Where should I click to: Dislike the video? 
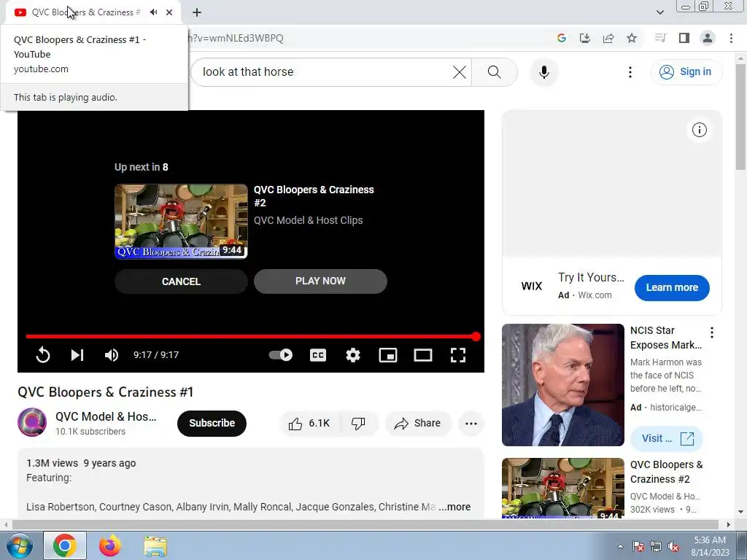tap(358, 424)
